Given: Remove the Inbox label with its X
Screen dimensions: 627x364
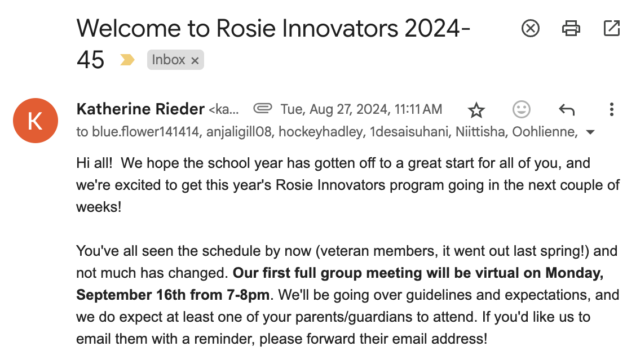Looking at the screenshot, I should 195,60.
